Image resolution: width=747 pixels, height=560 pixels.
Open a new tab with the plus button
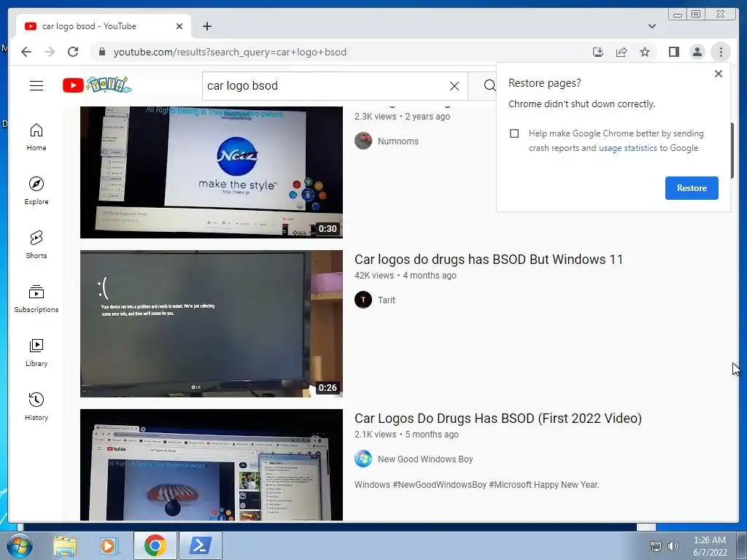click(x=206, y=26)
